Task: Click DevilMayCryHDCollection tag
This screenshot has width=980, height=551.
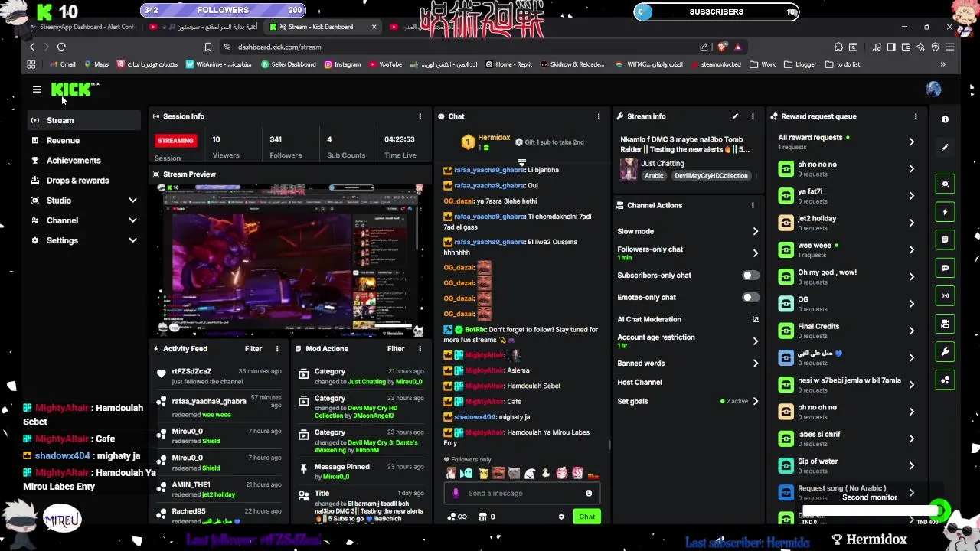Action: 710,175
